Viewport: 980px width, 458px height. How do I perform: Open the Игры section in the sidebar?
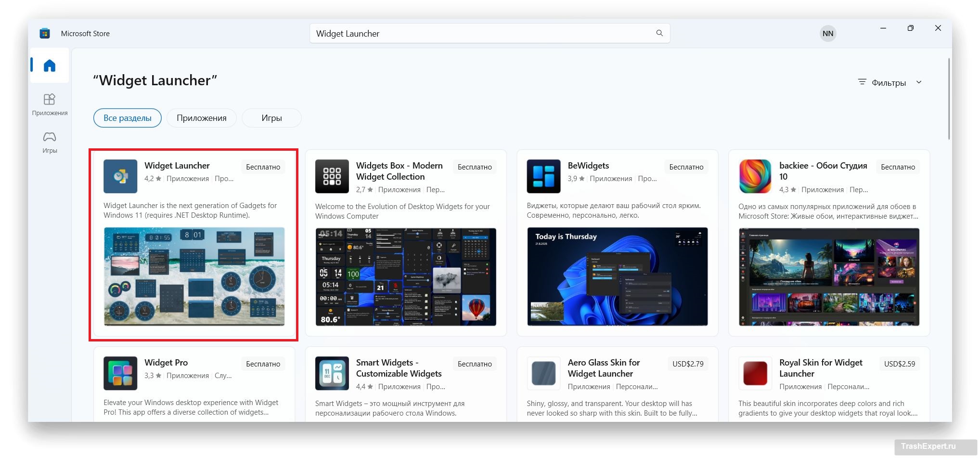coord(50,142)
